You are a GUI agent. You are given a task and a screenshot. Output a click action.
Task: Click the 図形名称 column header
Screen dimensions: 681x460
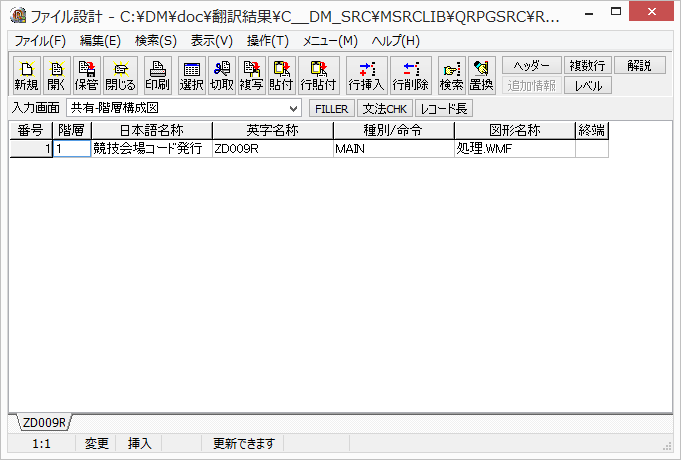[x=515, y=130]
